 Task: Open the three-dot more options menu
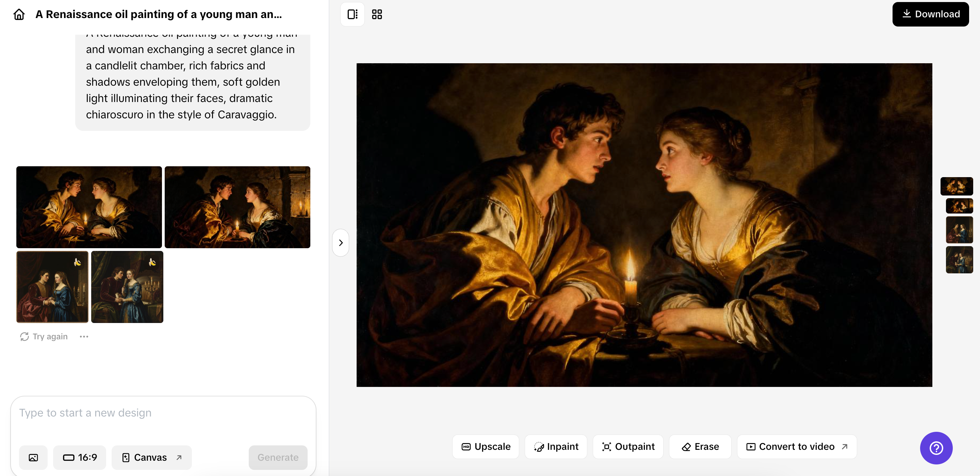(x=84, y=337)
